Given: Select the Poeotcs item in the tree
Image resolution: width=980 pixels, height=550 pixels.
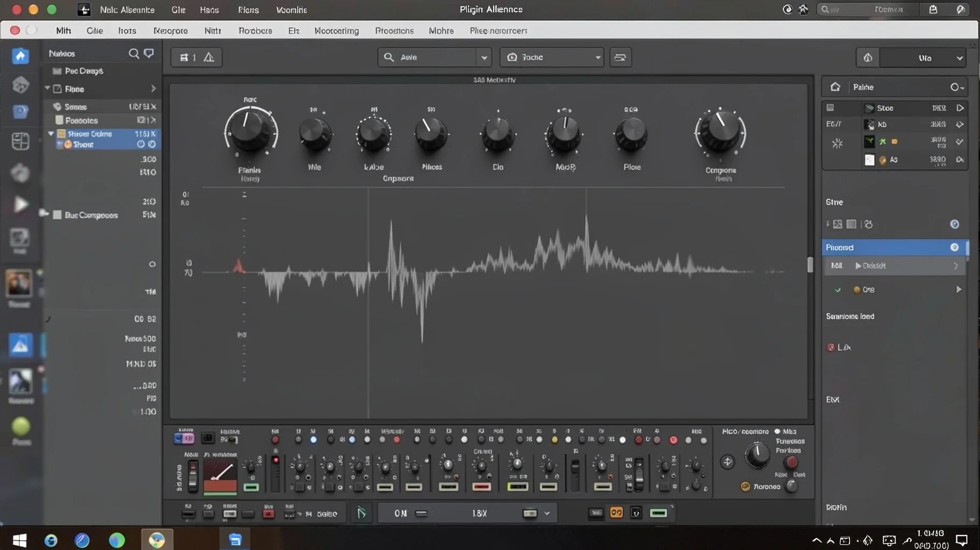Looking at the screenshot, I should (81, 120).
